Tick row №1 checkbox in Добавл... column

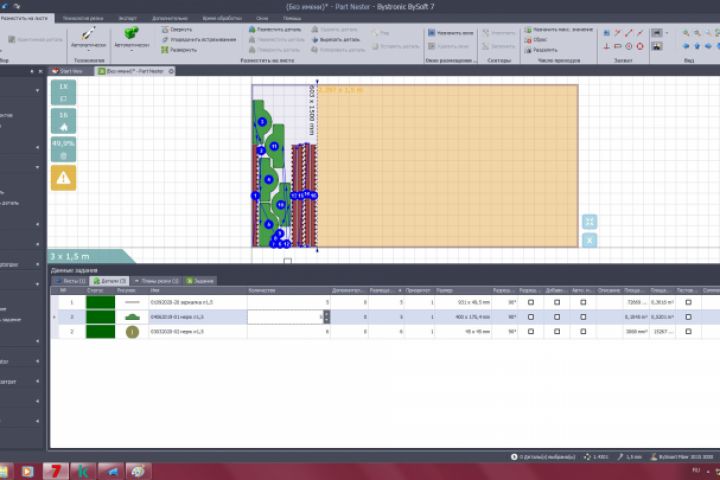pos(557,302)
